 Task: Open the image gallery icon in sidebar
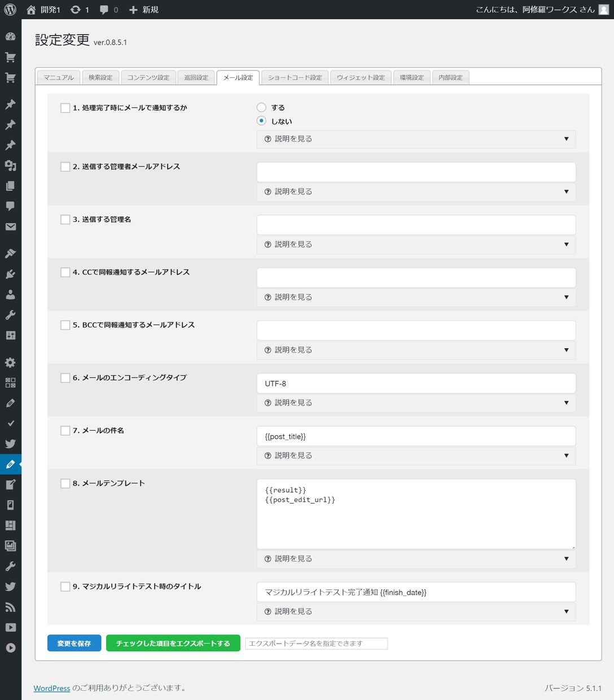10,545
